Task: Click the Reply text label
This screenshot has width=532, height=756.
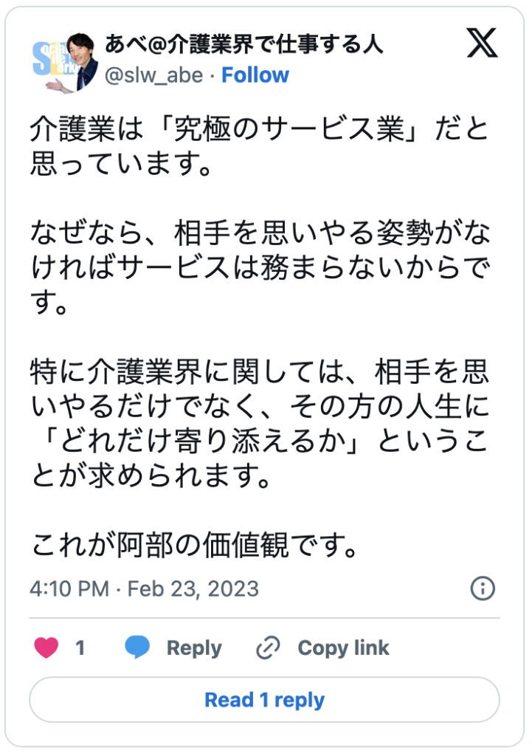Action: tap(194, 648)
